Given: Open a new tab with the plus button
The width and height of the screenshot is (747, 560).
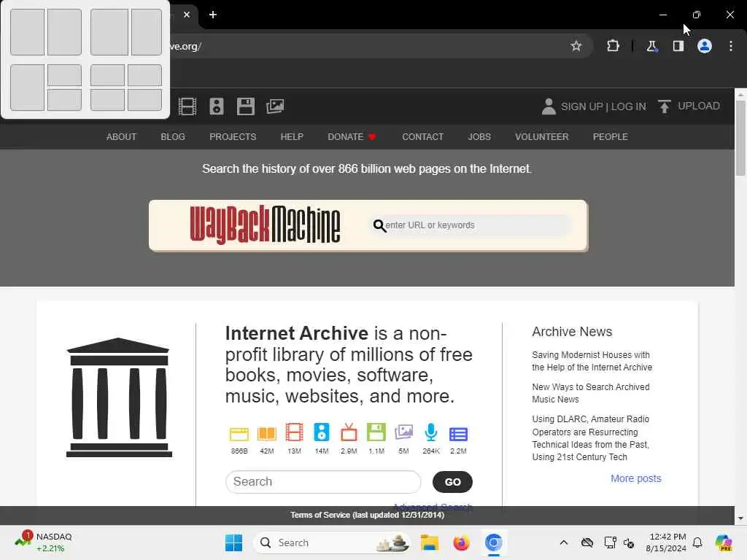Looking at the screenshot, I should pos(213,15).
